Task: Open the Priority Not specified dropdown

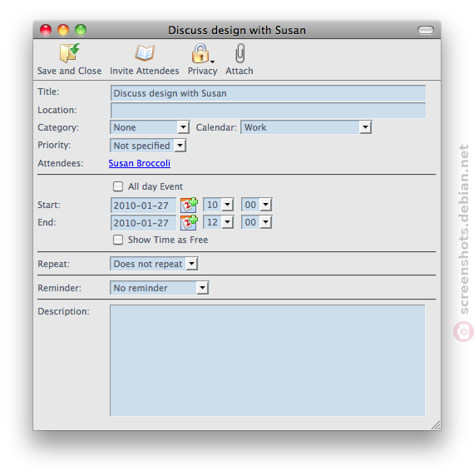Action: click(148, 146)
